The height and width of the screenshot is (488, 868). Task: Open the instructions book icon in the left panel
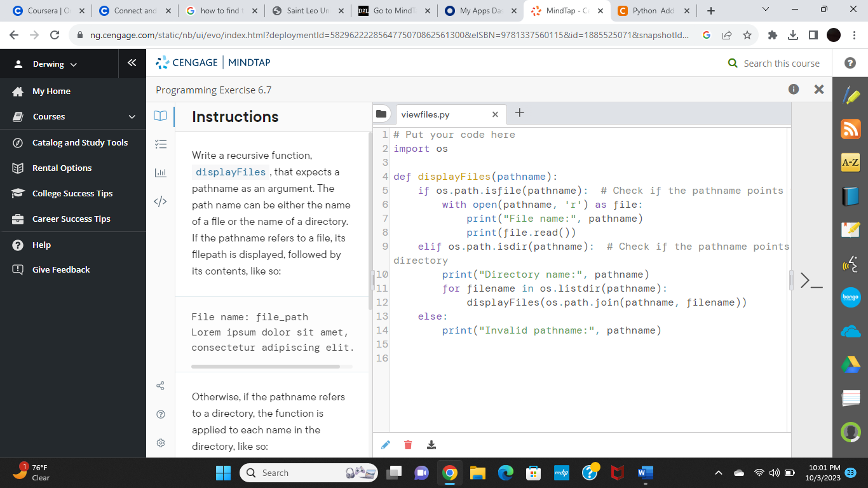[160, 116]
